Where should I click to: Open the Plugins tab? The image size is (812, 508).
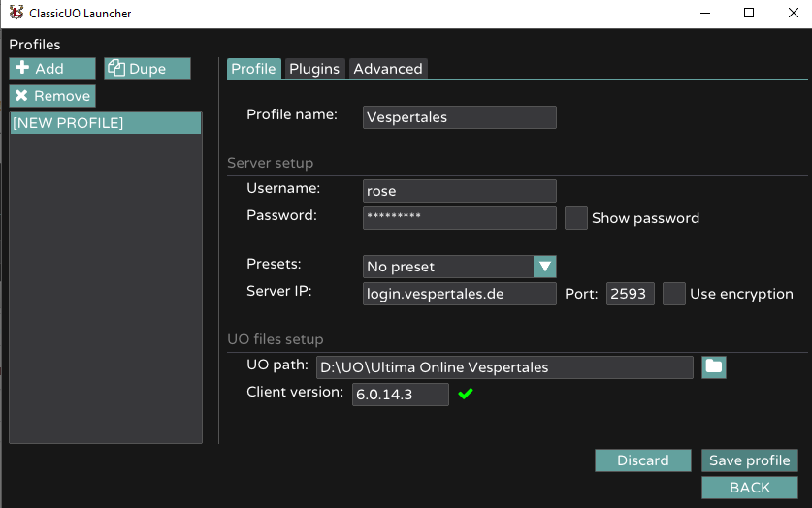pos(314,69)
